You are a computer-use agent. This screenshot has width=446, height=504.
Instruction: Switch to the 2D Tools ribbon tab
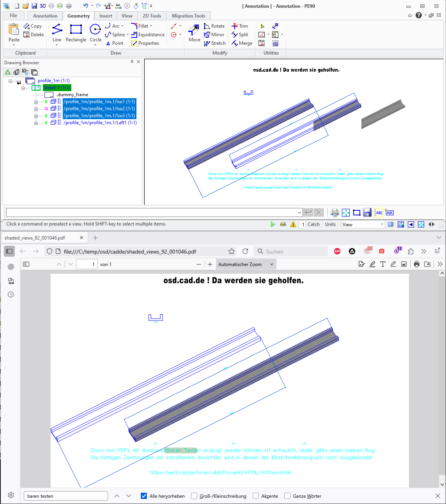pyautogui.click(x=152, y=16)
